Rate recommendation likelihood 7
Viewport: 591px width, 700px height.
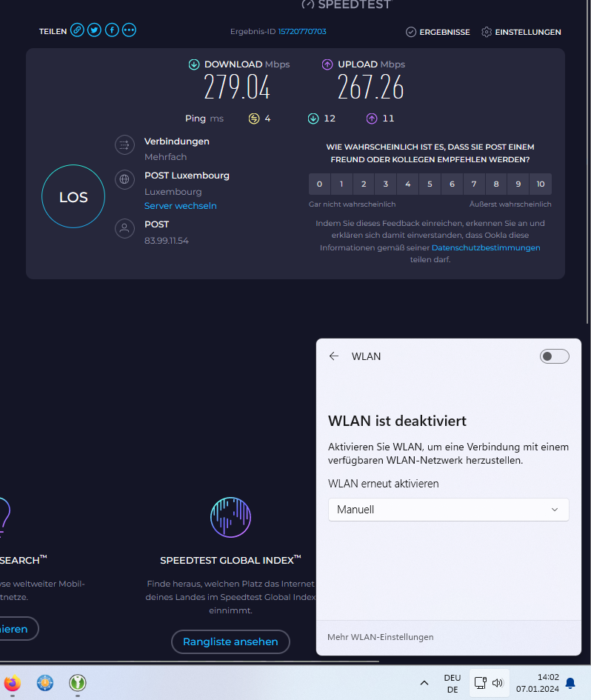[474, 184]
